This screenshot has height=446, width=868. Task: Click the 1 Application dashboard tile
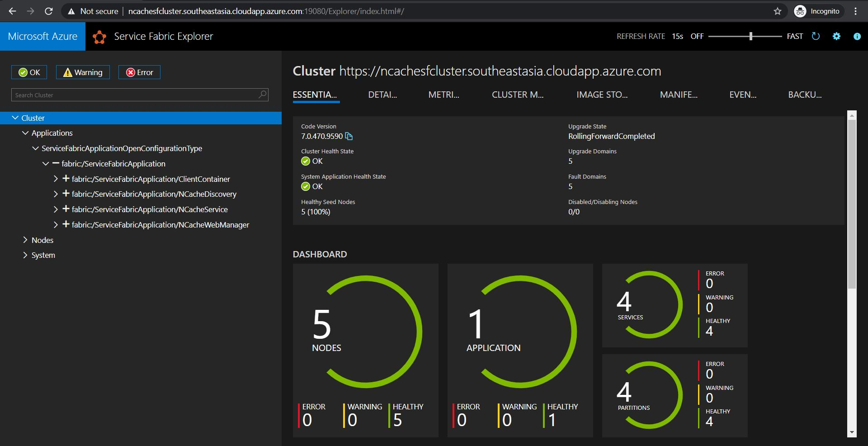coord(520,351)
